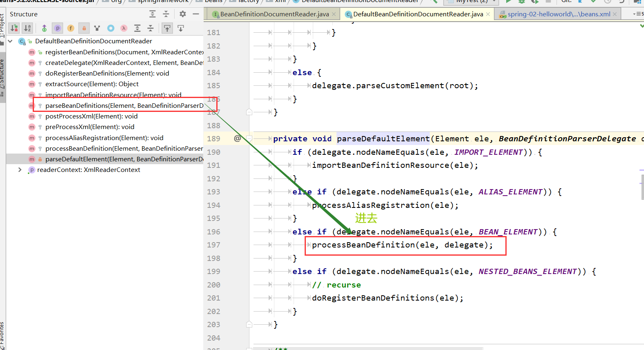644x350 pixels.
Task: Collapse the DefaultBeanDefinitionDocumentReader class node
Action: pyautogui.click(x=10, y=41)
